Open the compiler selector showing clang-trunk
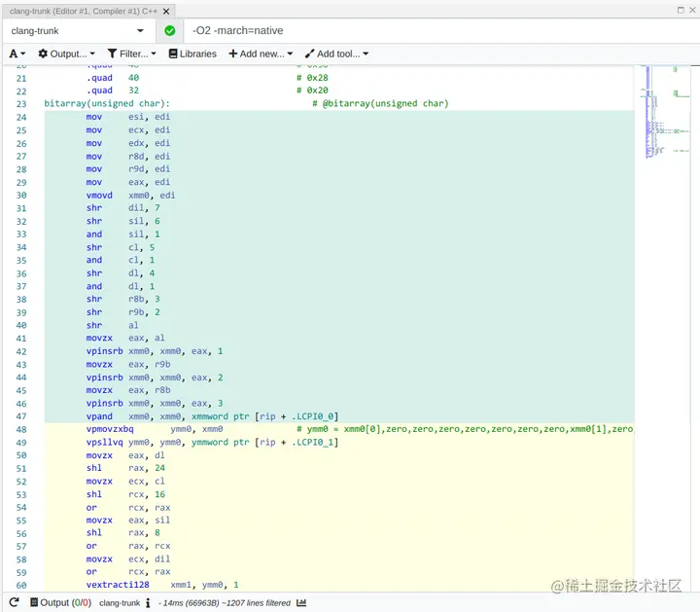This screenshot has width=700, height=612. 78,30
